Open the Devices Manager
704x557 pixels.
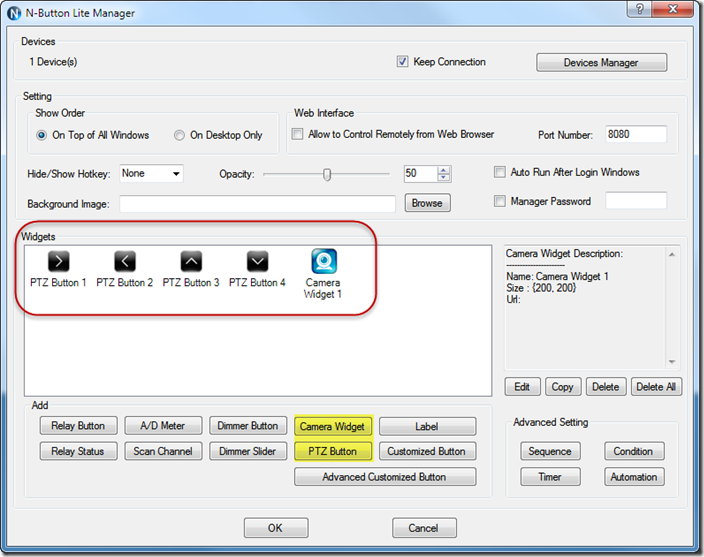pyautogui.click(x=601, y=62)
